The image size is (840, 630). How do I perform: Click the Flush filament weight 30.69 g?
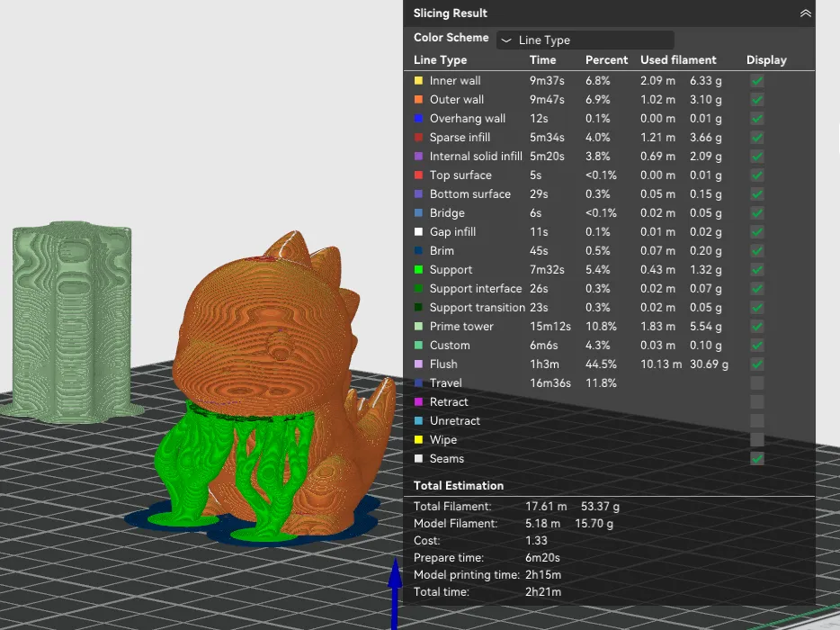click(x=709, y=364)
